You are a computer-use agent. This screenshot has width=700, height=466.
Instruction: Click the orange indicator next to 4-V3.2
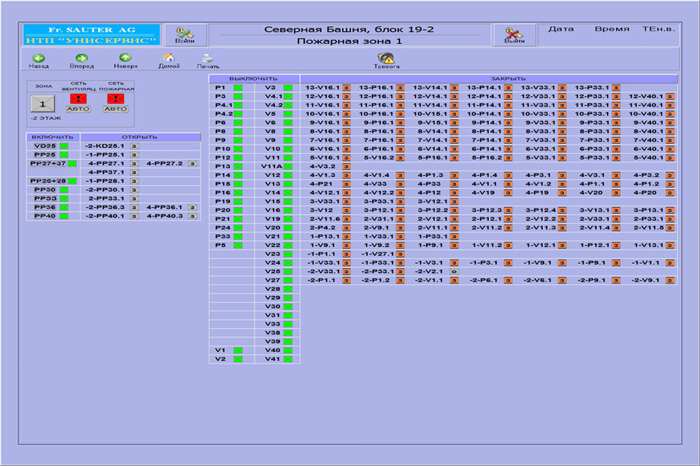tap(346, 166)
